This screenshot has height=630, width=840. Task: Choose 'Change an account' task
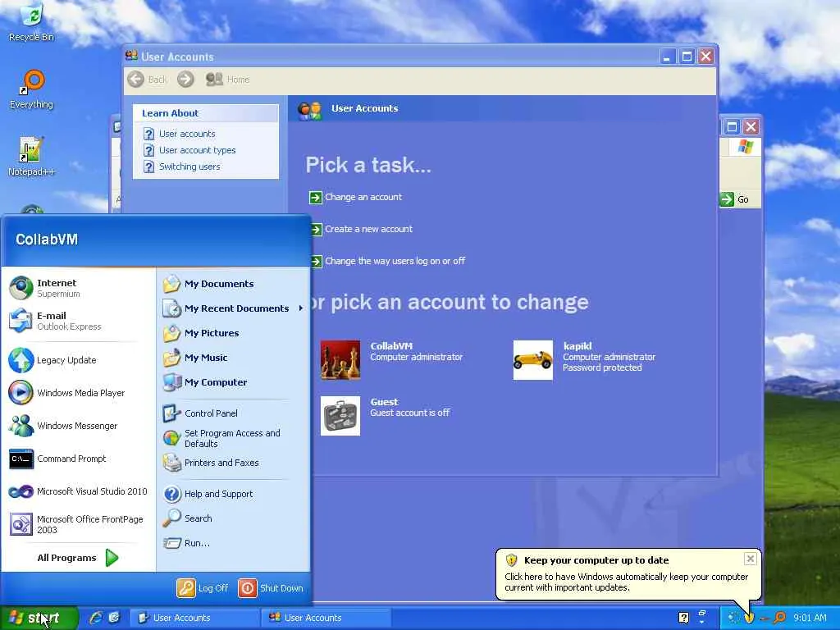363,197
